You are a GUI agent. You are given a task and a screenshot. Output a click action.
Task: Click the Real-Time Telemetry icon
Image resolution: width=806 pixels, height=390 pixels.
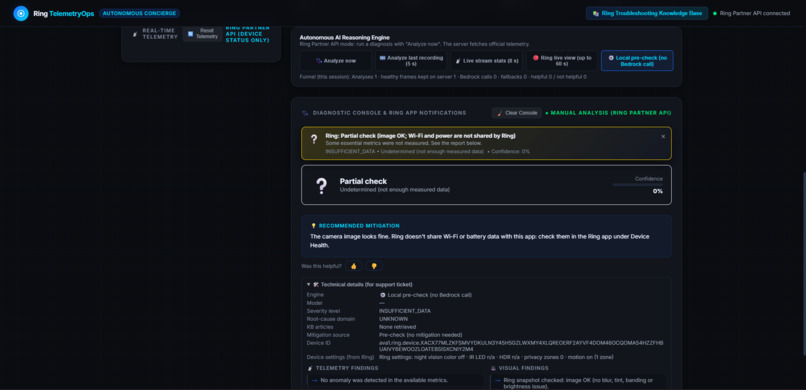click(135, 34)
